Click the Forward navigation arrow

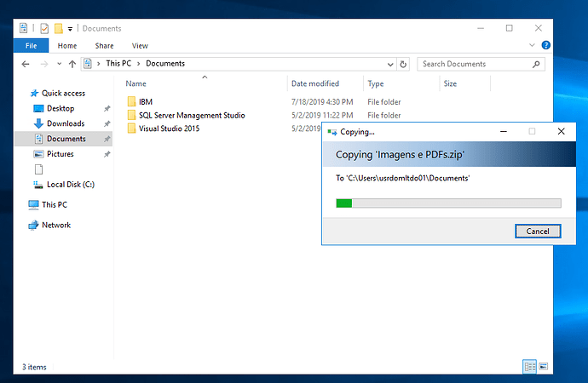[44, 64]
